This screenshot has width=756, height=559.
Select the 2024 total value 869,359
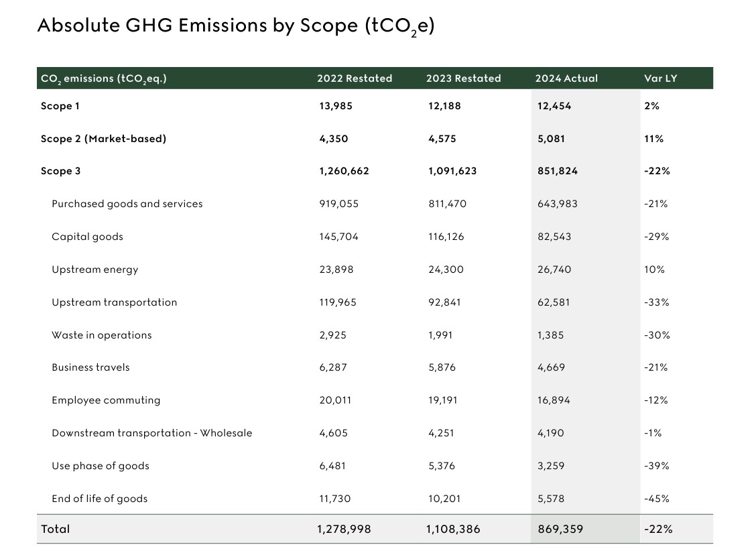coord(560,529)
